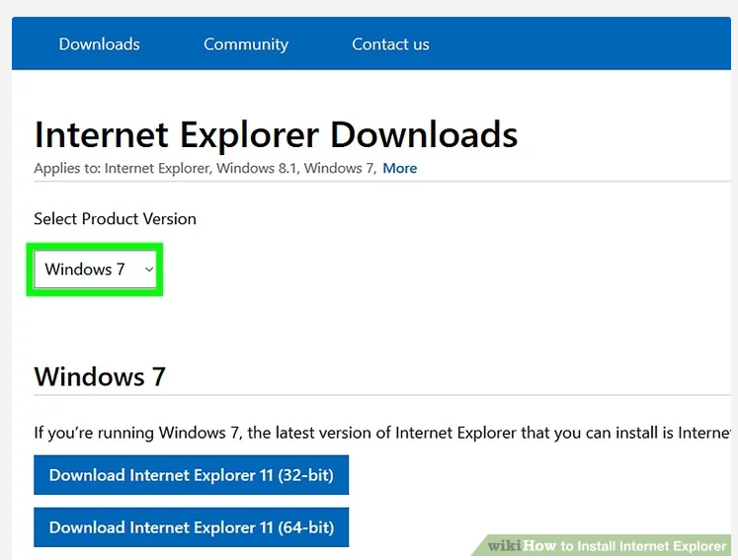Click the Select Product Version label
This screenshot has width=738, height=560.
[x=115, y=218]
